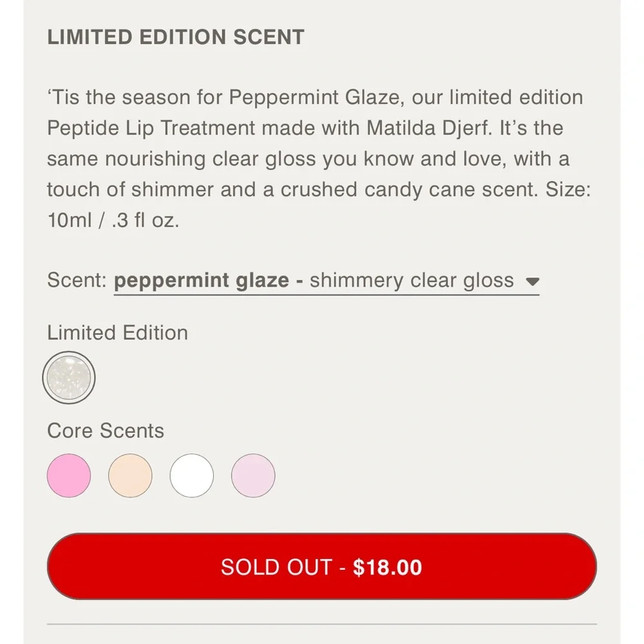Click the Limited Edition section label

[117, 333]
